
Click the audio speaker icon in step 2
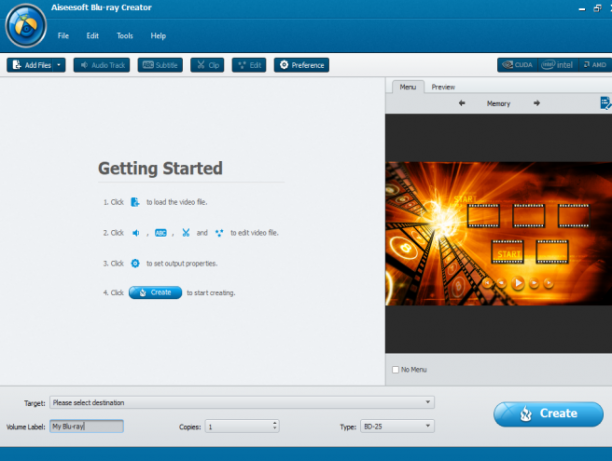pyautogui.click(x=135, y=233)
